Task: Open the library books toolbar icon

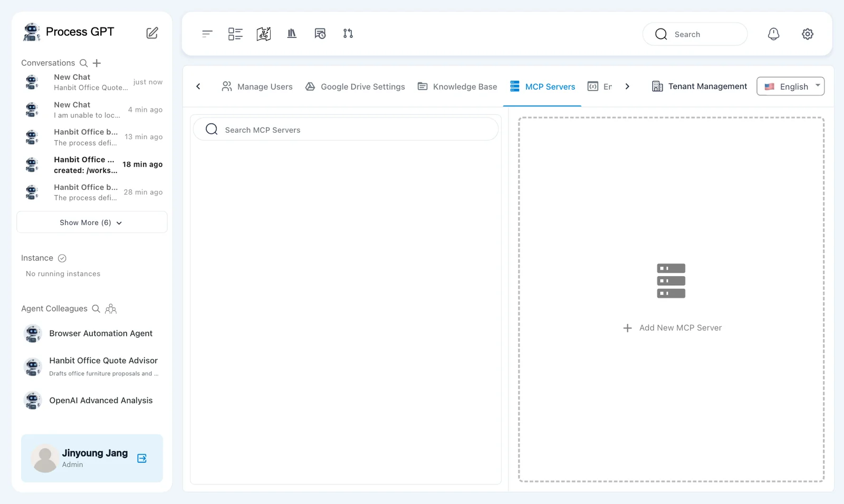Action: click(x=292, y=34)
